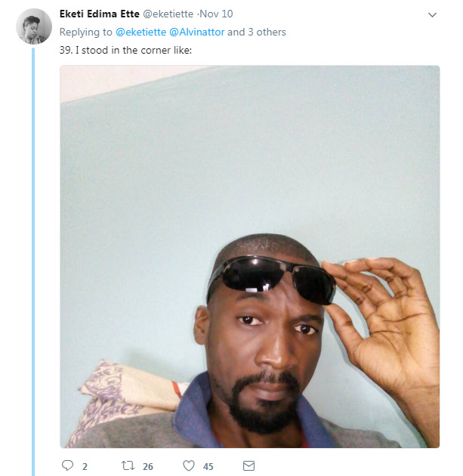Viewport: 463px width, 476px height.
Task: Send tweet via Direct Message envelope icon
Action: pos(248,465)
